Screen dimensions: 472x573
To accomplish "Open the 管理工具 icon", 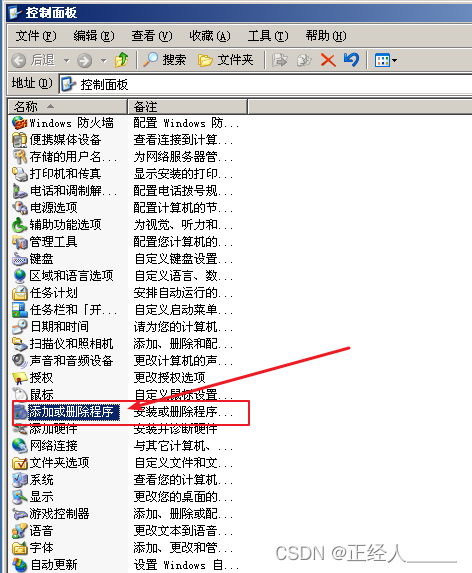I will click(20, 242).
